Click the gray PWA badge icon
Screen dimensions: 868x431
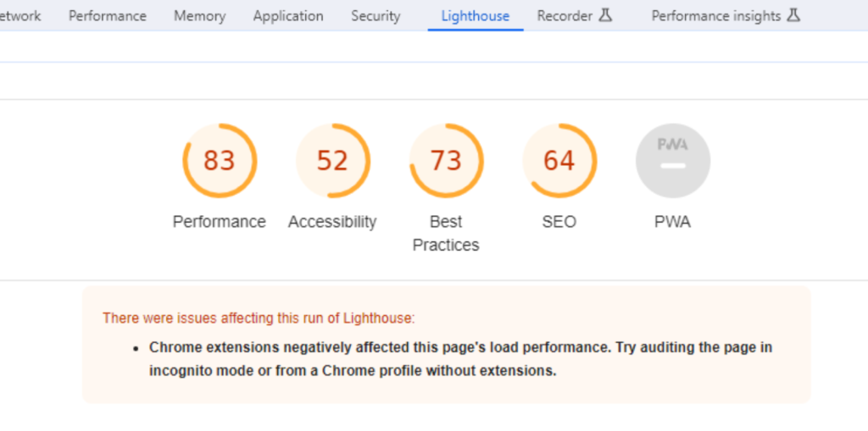(672, 160)
